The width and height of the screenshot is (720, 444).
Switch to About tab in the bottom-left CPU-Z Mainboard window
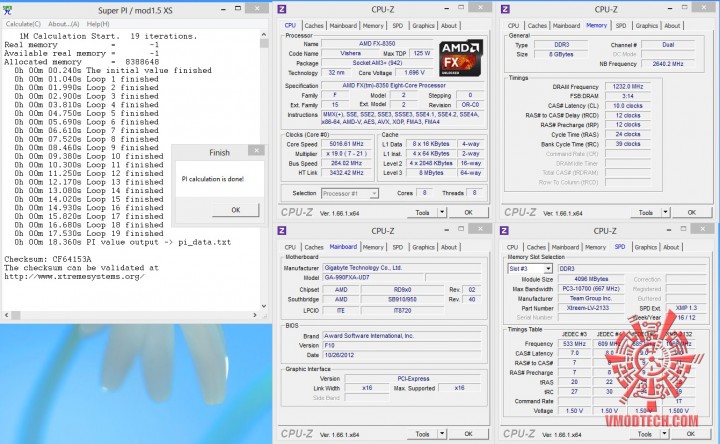point(449,247)
